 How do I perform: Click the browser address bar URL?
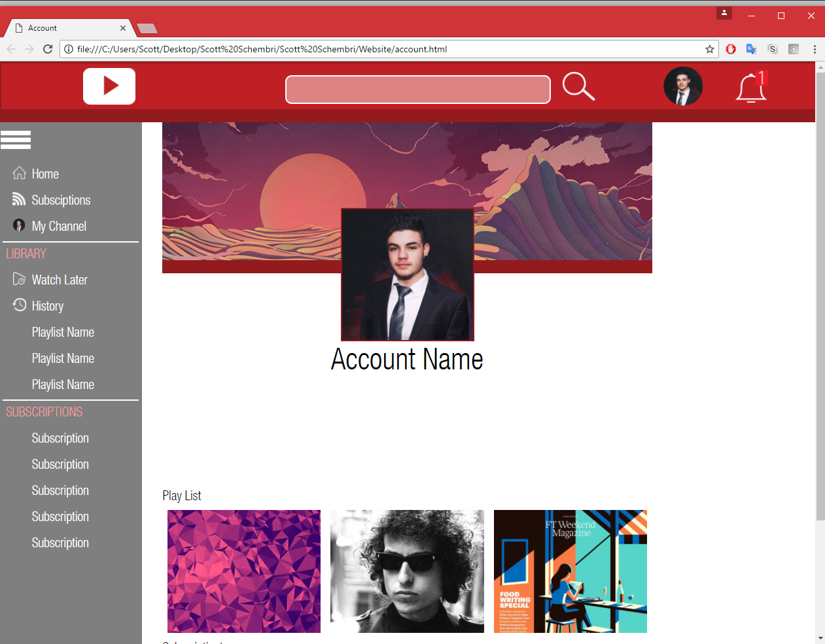[x=262, y=49]
